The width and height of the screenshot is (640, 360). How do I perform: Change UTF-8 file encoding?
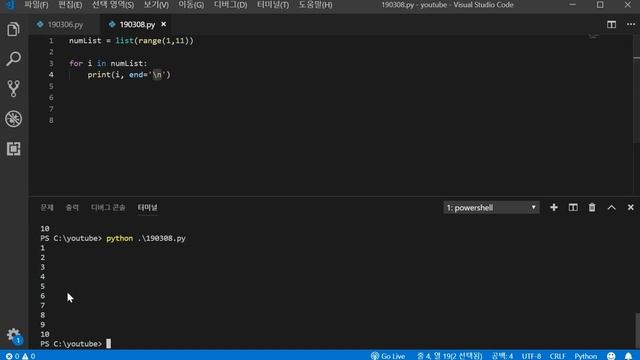point(531,356)
